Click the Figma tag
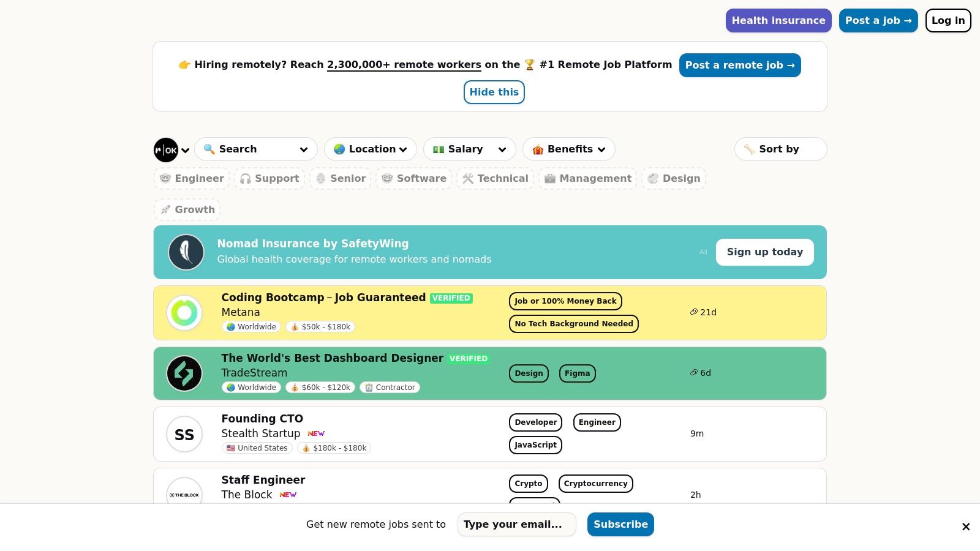980x551 pixels. 577,373
